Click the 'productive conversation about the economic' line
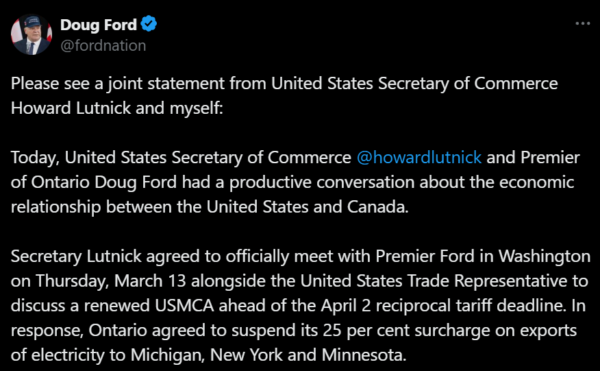Screen dimensions: 600x371 402,182
